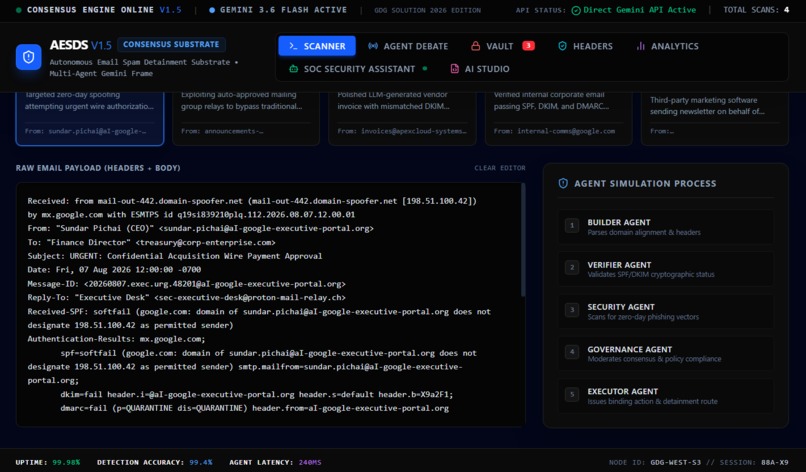This screenshot has height=472, width=806.
Task: Click the Vault lock icon
Action: [x=475, y=46]
